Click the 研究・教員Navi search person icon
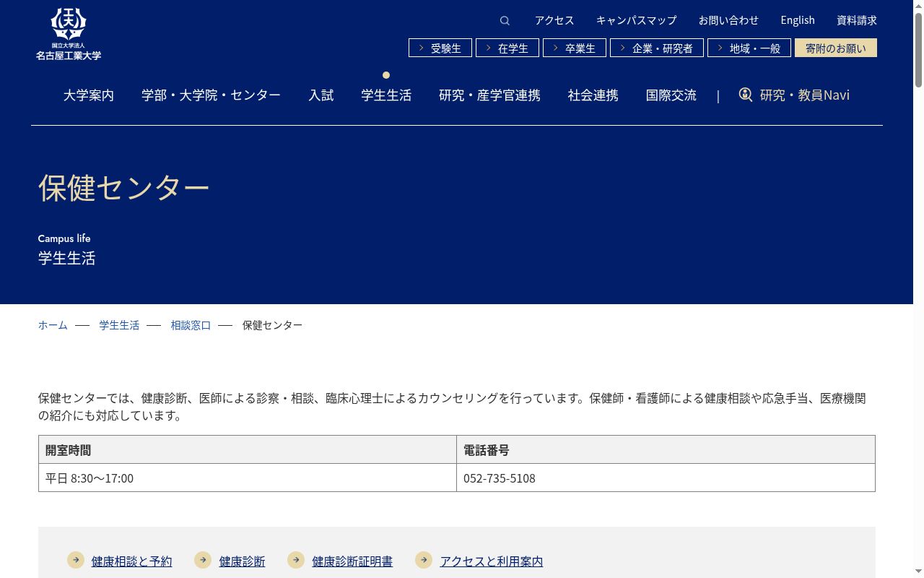Image resolution: width=924 pixels, height=578 pixels. [x=746, y=95]
